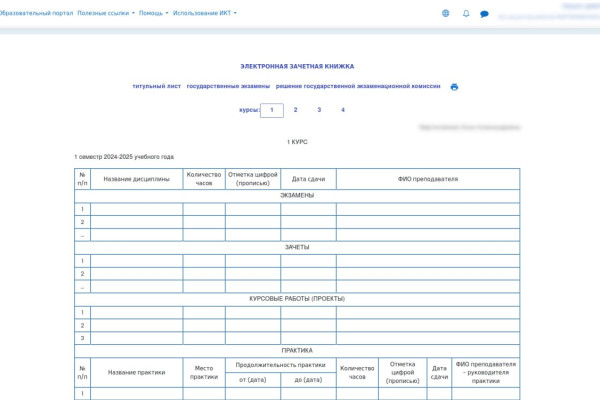This screenshot has width=600, height=400.
Task: Switch to course 4
Action: 342,110
